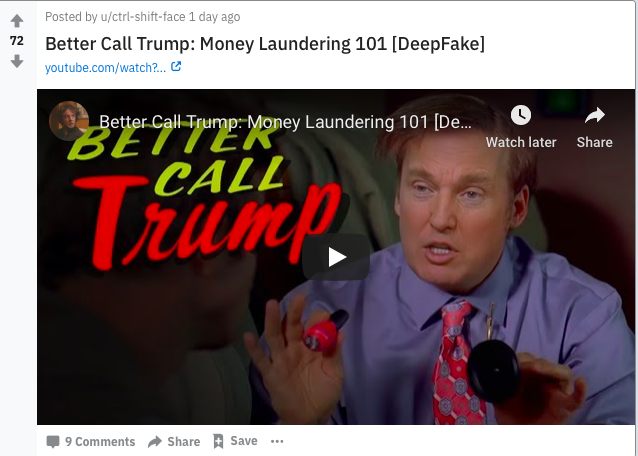638x456 pixels.
Task: Upvote the Better Call Trump post
Action: (17, 21)
